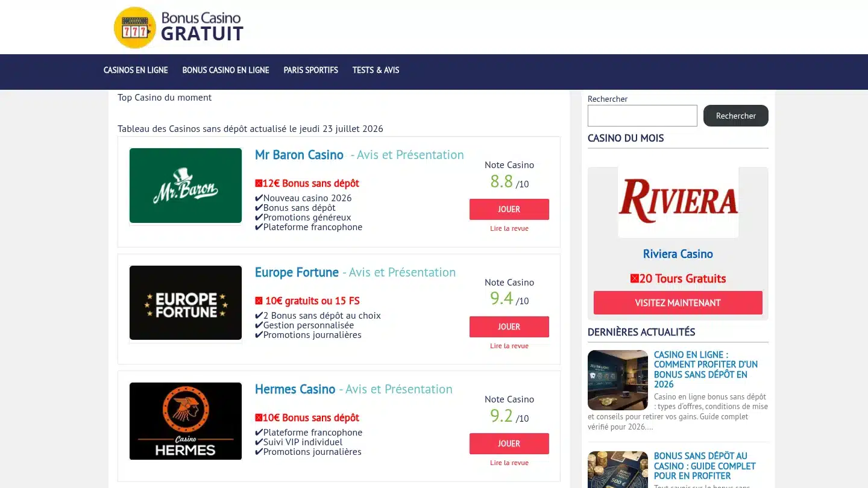Open the Riviera Casino name link
The image size is (868, 488).
[x=678, y=254]
